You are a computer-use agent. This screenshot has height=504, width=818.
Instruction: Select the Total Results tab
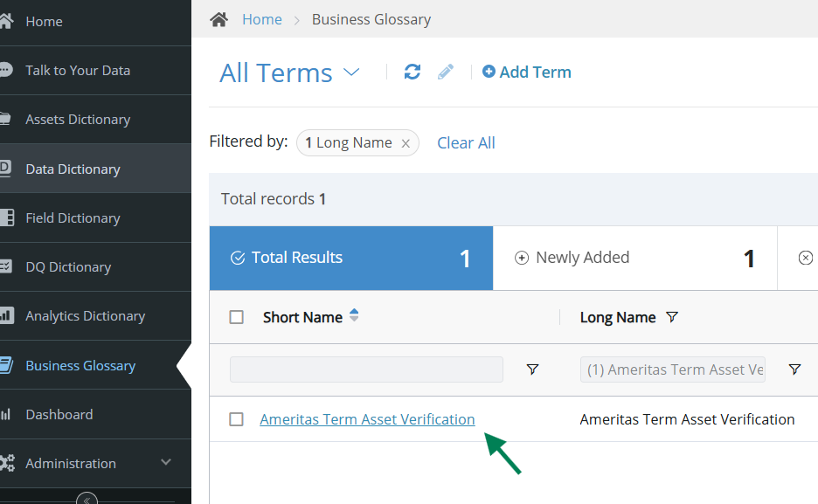coord(351,258)
